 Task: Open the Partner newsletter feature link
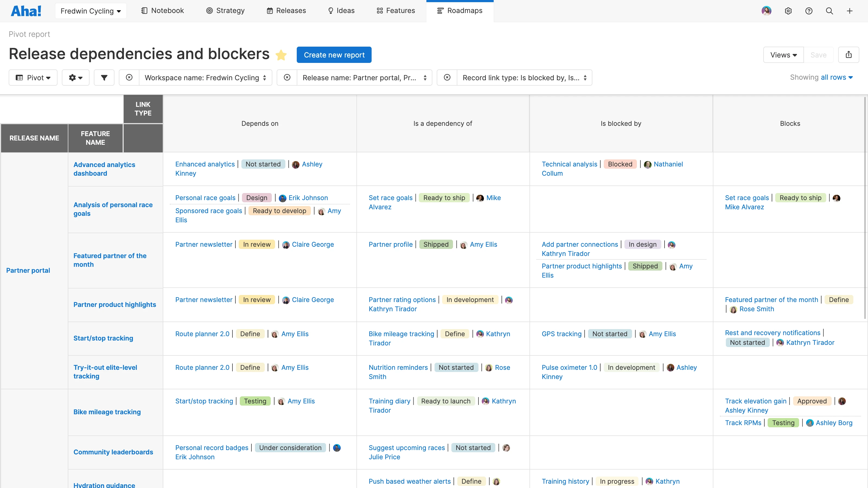coord(203,244)
